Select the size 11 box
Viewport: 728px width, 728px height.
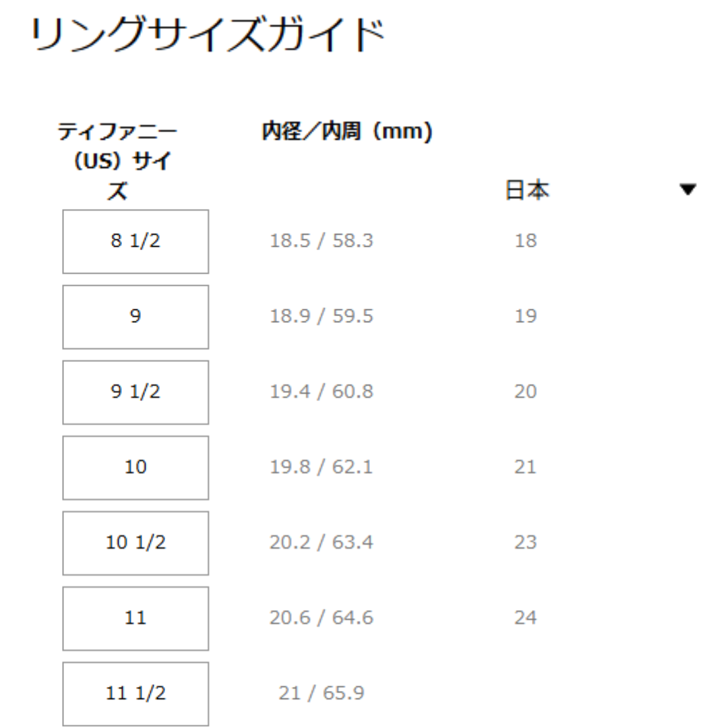[135, 619]
